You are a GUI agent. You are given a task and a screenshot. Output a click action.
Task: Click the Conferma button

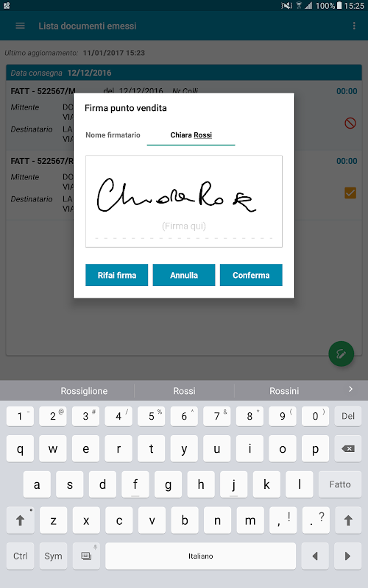pos(251,275)
